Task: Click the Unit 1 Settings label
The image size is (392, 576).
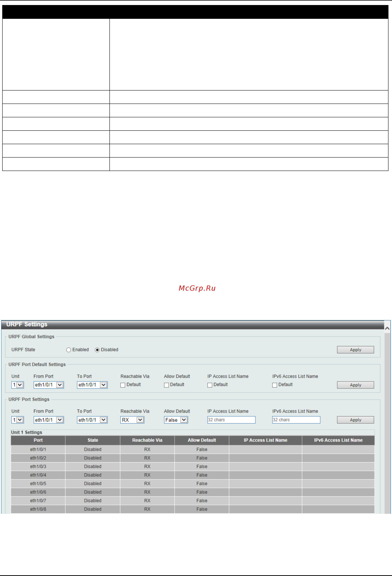Action: click(x=26, y=432)
